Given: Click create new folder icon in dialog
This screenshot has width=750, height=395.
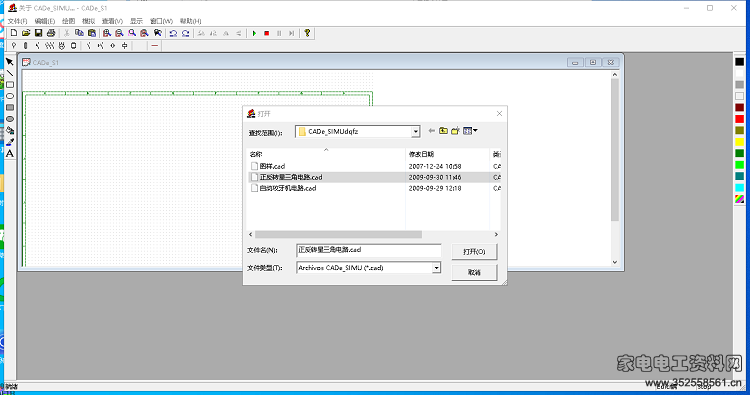Looking at the screenshot, I should (455, 131).
